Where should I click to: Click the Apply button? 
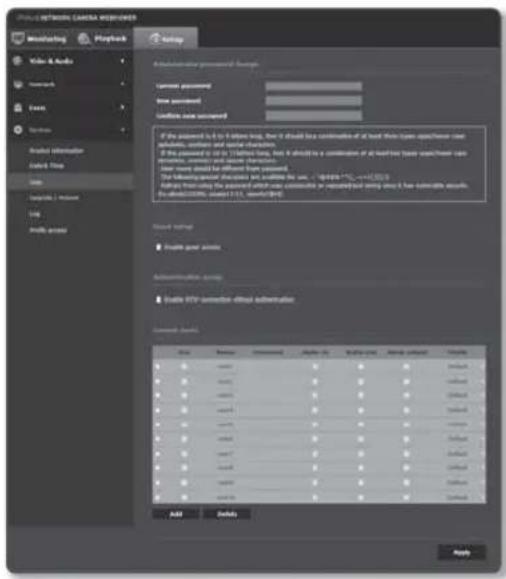[462, 553]
